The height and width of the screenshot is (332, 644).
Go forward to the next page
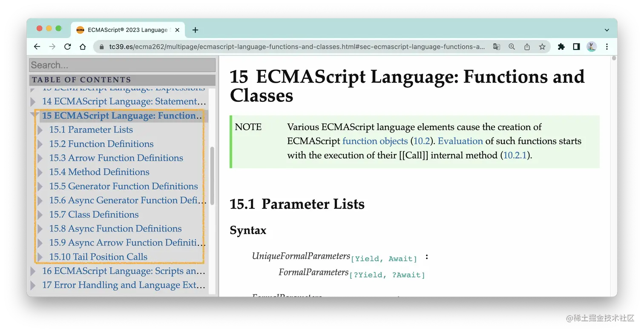pyautogui.click(x=52, y=47)
